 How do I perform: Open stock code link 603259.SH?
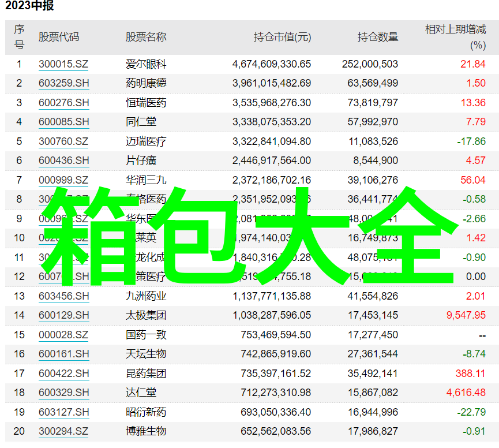[63, 84]
